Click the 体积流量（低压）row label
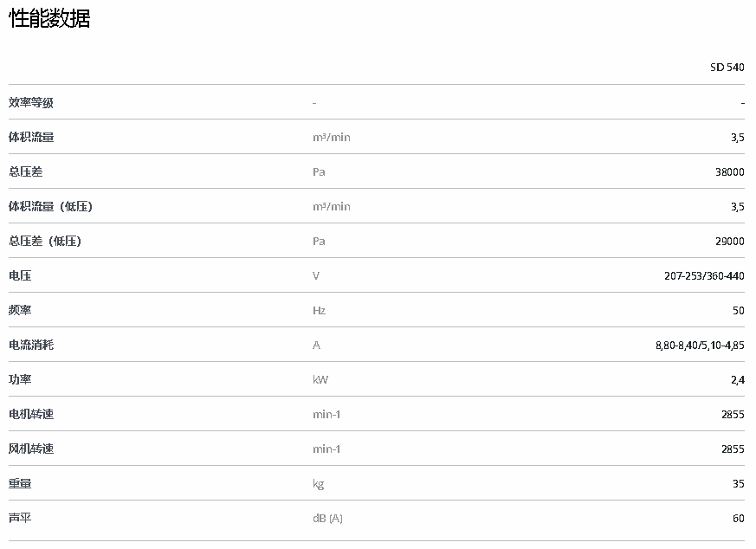 tap(50, 207)
